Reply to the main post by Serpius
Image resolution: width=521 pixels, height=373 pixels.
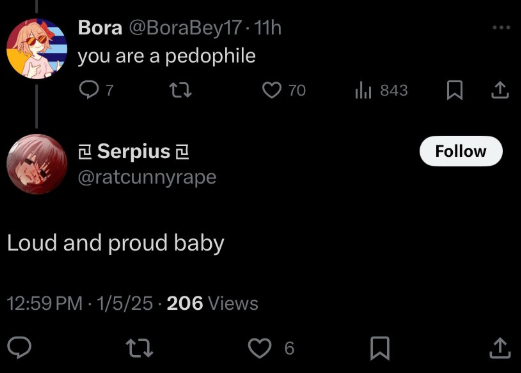[19, 348]
